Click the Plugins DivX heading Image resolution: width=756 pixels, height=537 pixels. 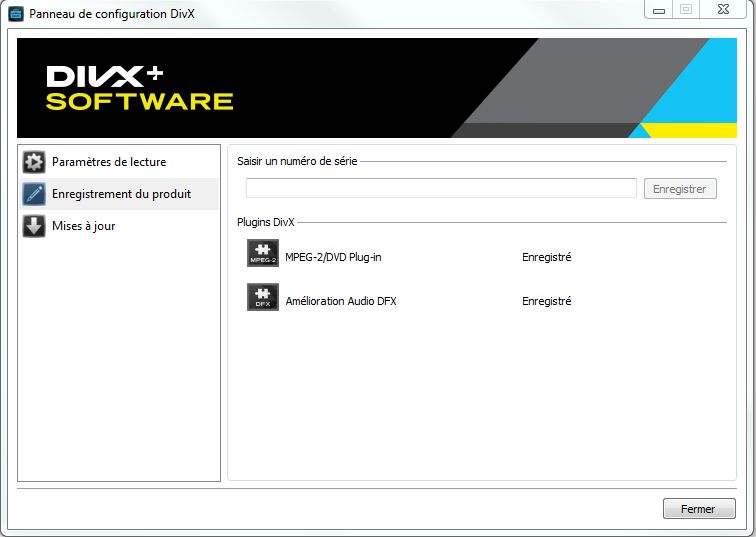coord(266,222)
